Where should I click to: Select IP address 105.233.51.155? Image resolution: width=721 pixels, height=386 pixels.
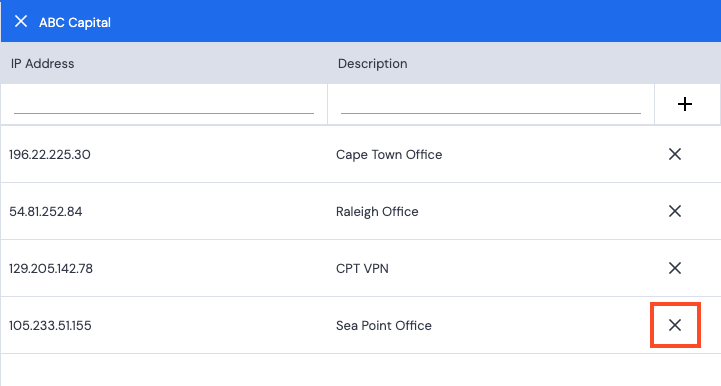[50, 326]
